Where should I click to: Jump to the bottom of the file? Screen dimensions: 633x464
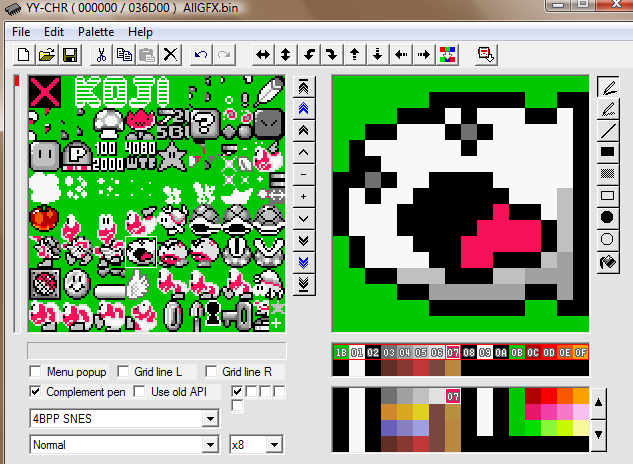coord(304,284)
